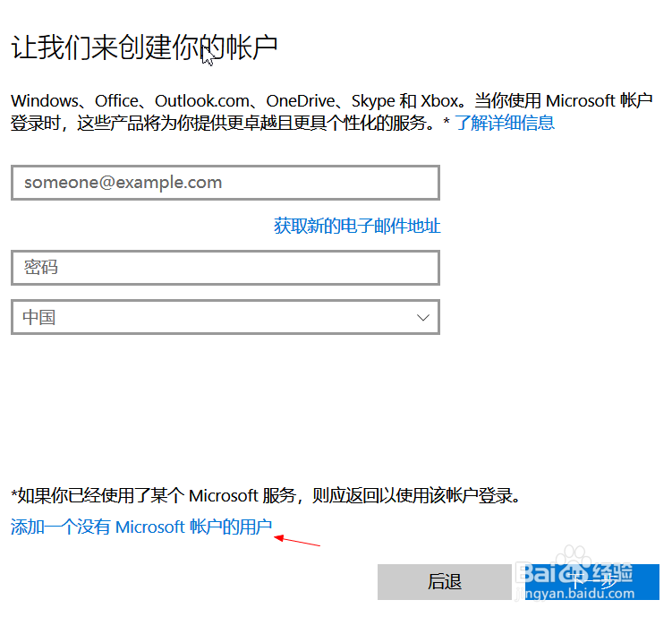The image size is (672, 617).
Task: Click the 后退 back button
Action: 445,582
